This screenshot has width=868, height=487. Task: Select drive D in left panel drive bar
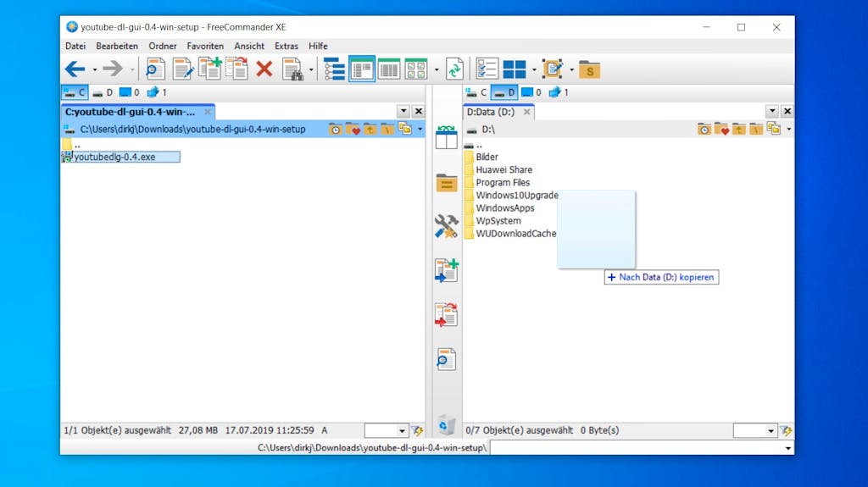pos(103,92)
